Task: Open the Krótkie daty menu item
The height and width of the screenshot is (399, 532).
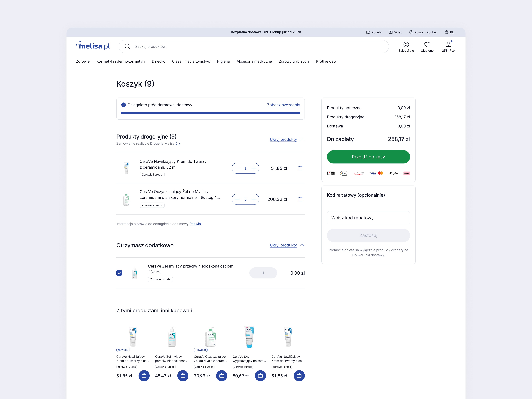Action: tap(326, 61)
